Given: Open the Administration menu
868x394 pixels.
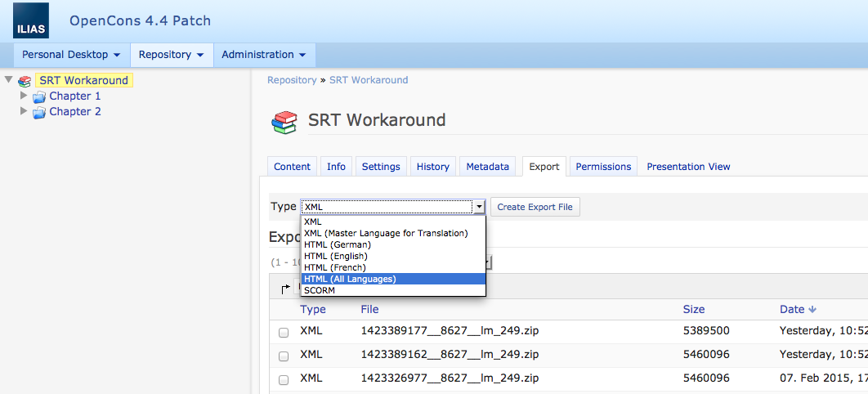Looking at the screenshot, I should 263,55.
